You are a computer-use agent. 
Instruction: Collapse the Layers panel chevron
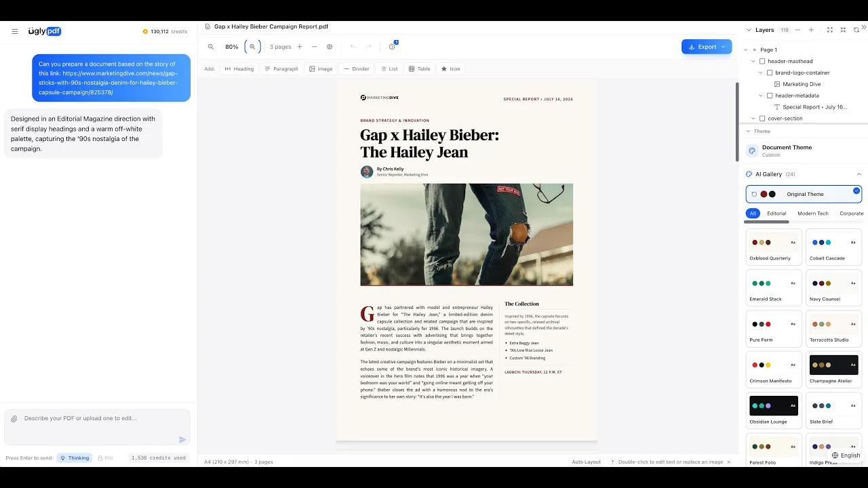(749, 30)
